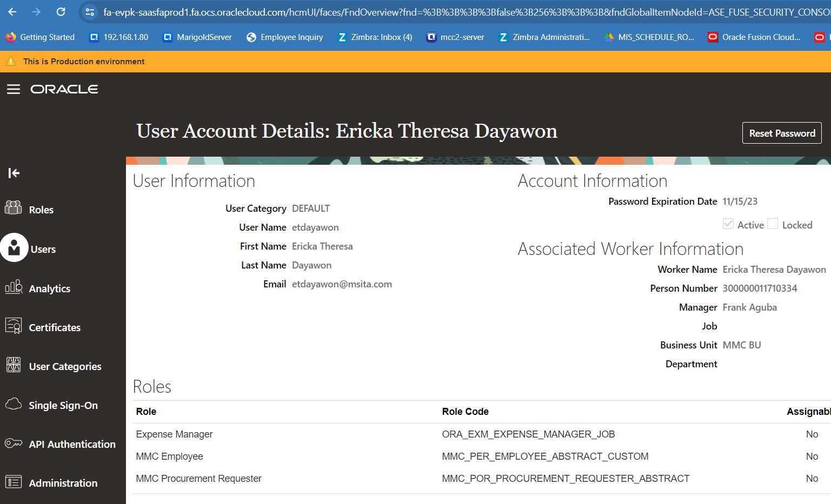Screen dimensions: 831x504
Task: Click the person number 300000011710334
Action: (760, 288)
